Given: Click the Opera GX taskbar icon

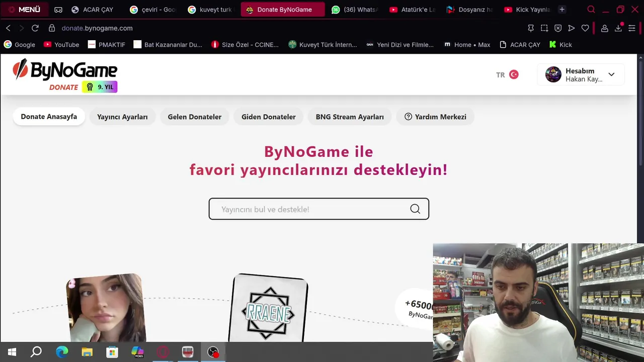Looking at the screenshot, I should click(163, 352).
